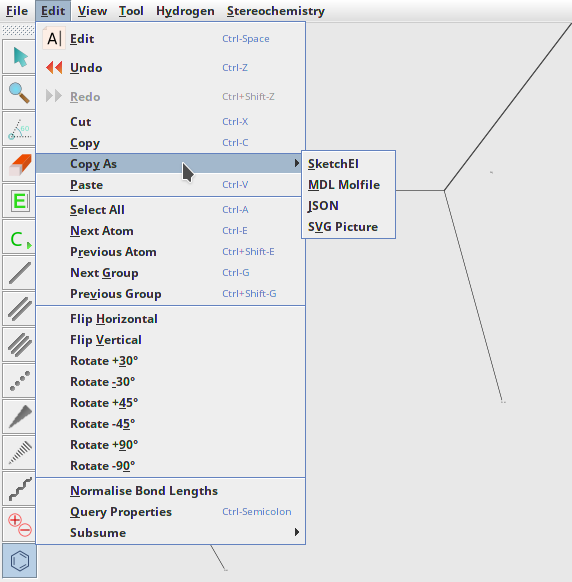Expand the Copy As submenu arrow
Image resolution: width=572 pixels, height=582 pixels.
coord(297,163)
